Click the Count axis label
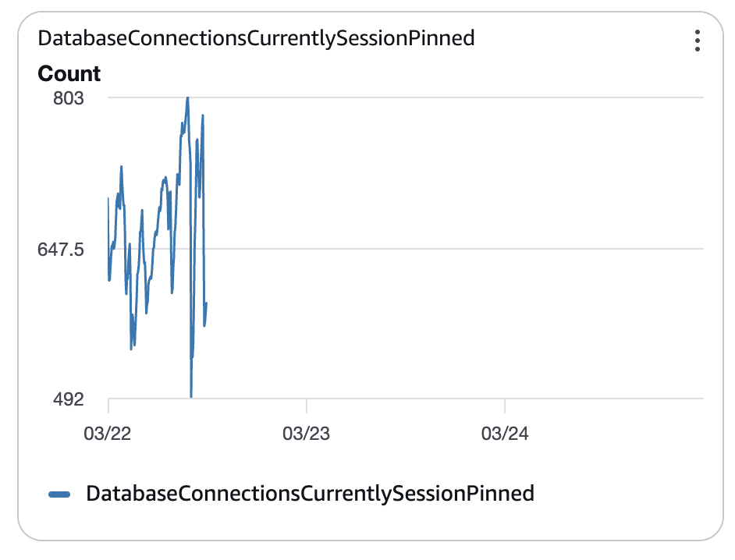The width and height of the screenshot is (735, 560). pos(69,73)
